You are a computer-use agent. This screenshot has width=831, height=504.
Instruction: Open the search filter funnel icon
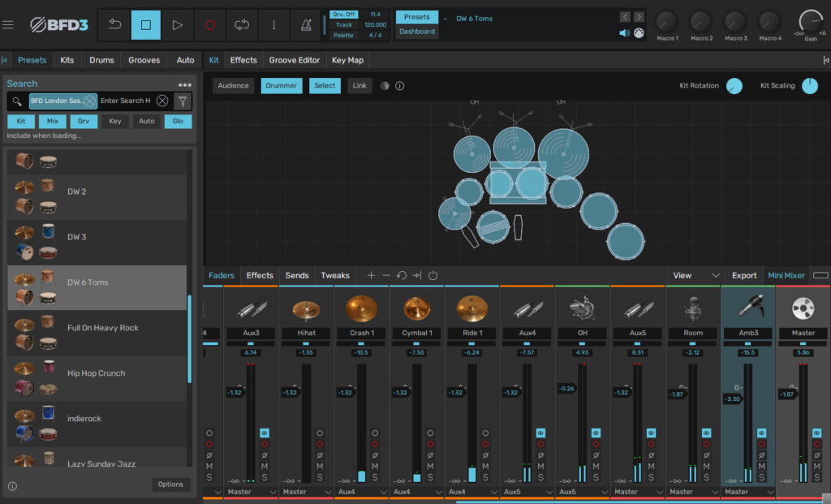183,101
